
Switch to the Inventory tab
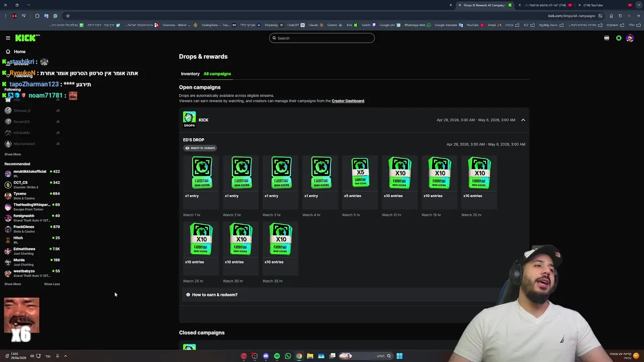click(x=190, y=74)
